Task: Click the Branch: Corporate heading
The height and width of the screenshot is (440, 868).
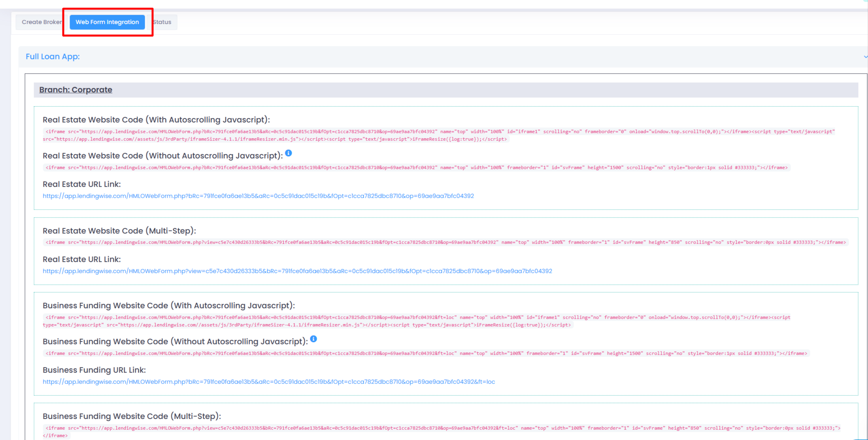Action: [75, 90]
